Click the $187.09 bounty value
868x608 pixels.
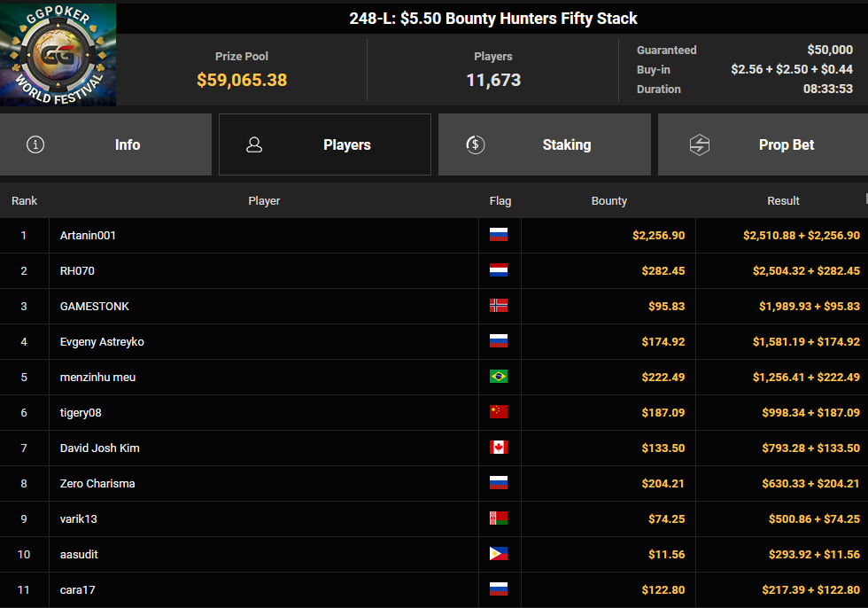click(663, 412)
